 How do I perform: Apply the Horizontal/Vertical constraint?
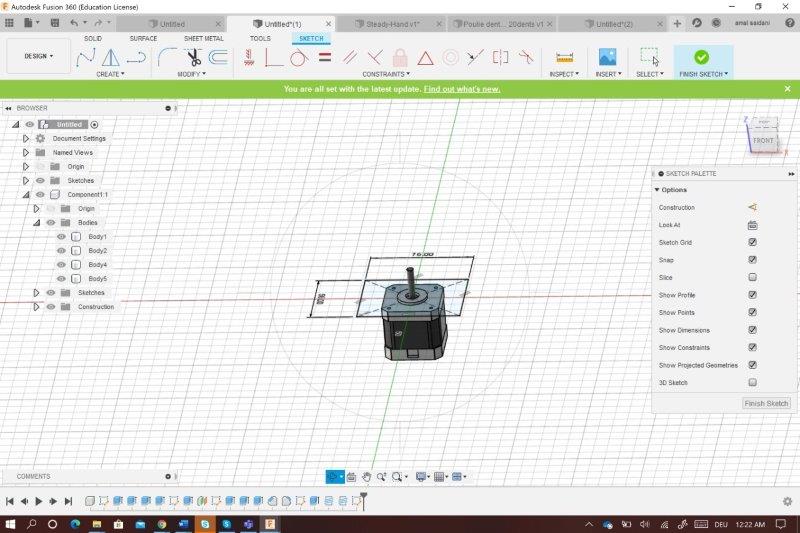click(x=249, y=57)
